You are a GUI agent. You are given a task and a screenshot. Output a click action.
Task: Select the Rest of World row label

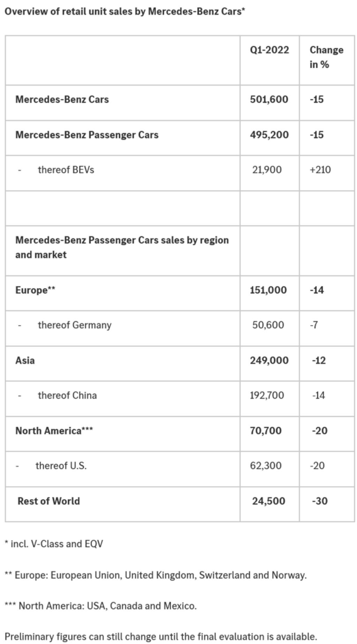48,501
